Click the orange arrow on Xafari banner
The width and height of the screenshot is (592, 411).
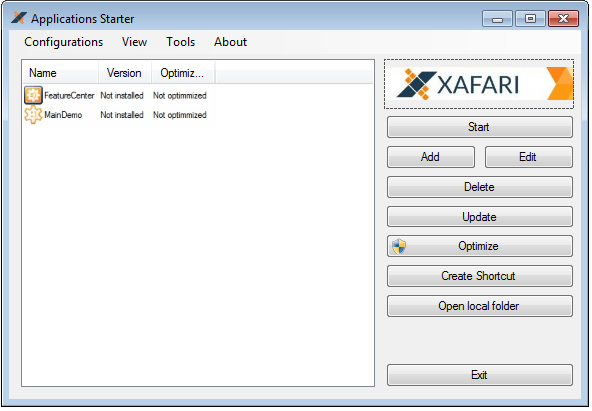(560, 84)
